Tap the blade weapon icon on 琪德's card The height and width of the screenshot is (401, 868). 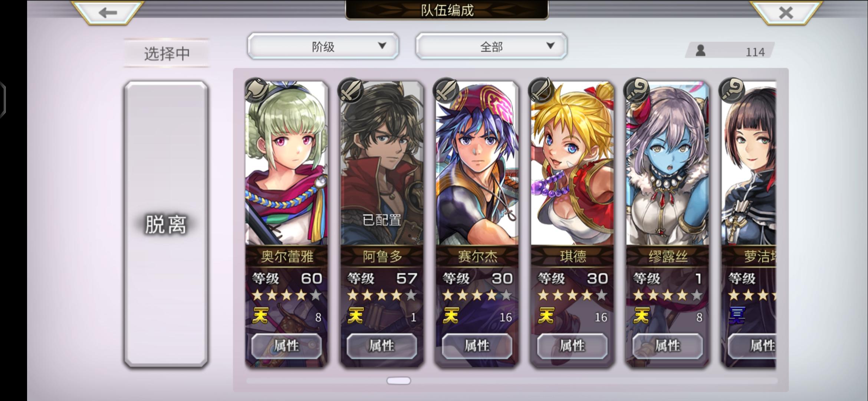[542, 90]
